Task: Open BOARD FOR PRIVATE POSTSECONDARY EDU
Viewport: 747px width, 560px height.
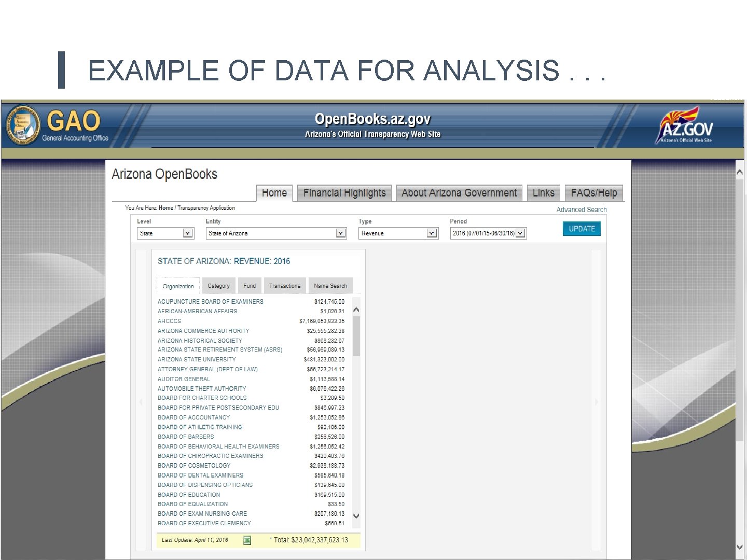Action: click(218, 408)
